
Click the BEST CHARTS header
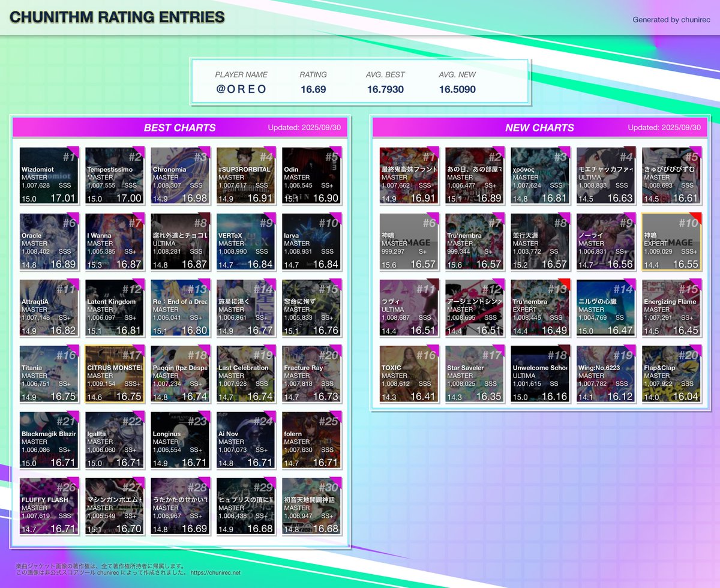(180, 128)
